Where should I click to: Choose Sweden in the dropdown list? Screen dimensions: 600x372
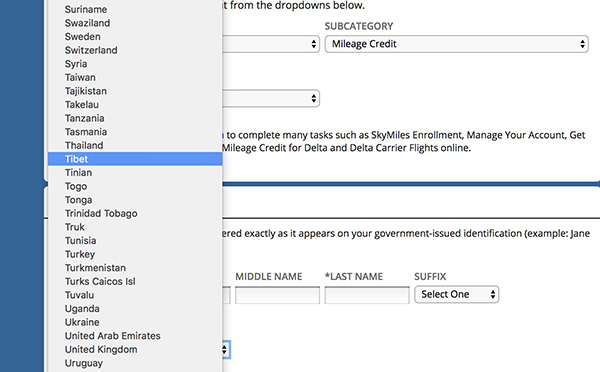[135, 37]
